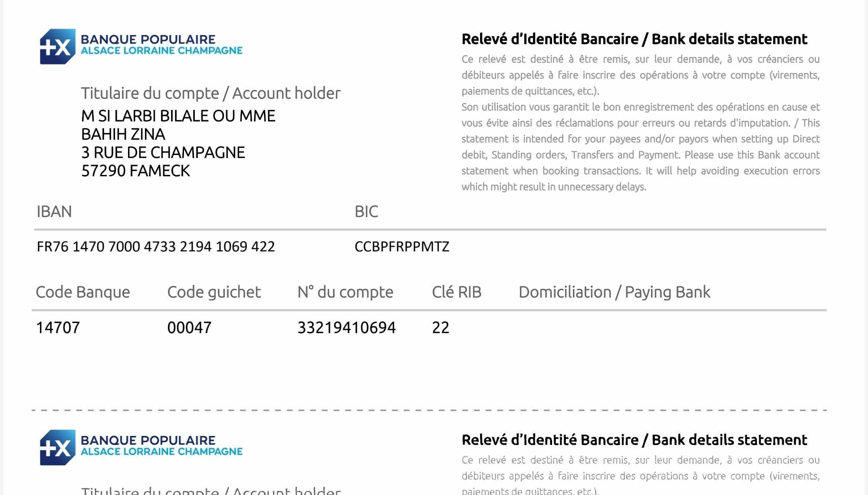Select the BIC code CCBPFRPPMTZ
868x495 pixels.
tap(402, 247)
